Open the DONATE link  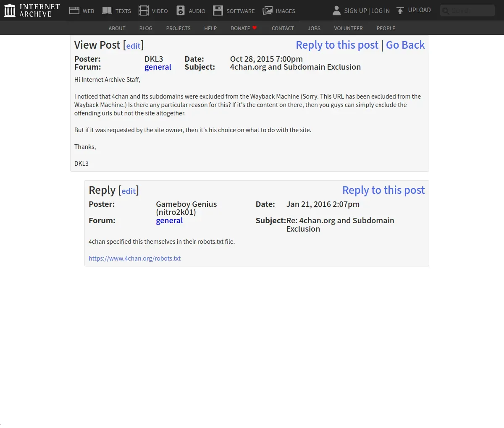pyautogui.click(x=240, y=28)
